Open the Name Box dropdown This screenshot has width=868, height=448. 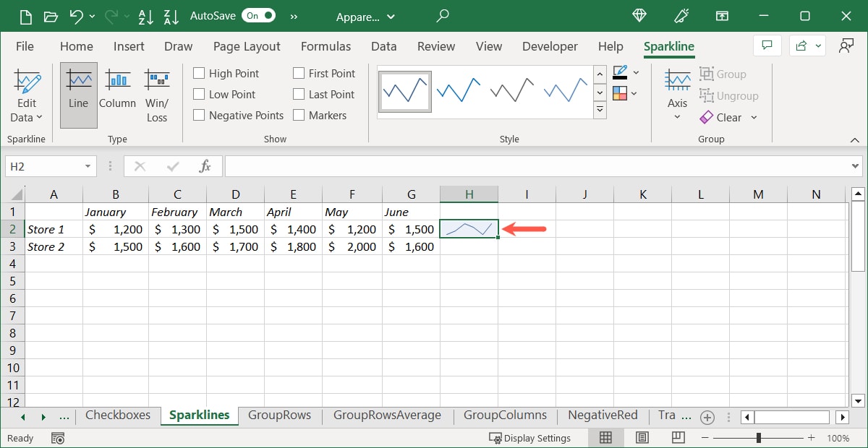click(88, 165)
